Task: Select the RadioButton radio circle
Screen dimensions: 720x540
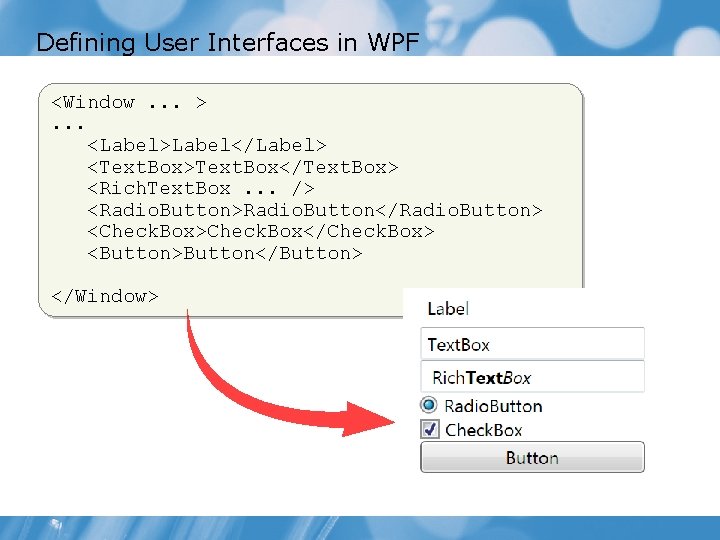Action: [x=429, y=405]
